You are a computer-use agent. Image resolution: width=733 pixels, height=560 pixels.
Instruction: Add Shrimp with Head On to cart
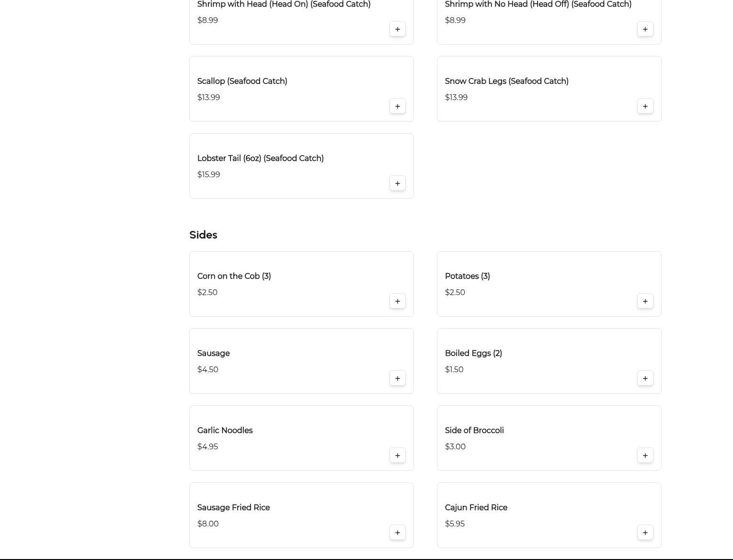[397, 29]
